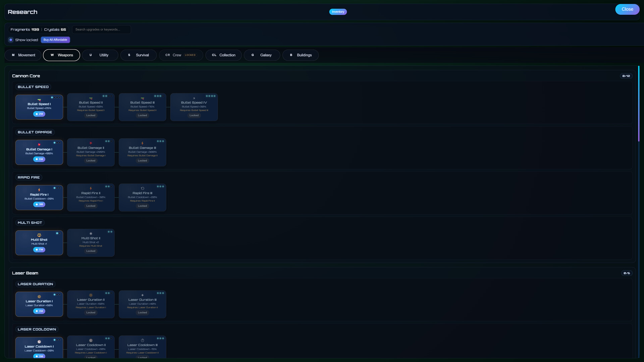Click the Bullet Speed IV double-chevron icon
Viewport: 644px width, 362px height.
click(194, 98)
